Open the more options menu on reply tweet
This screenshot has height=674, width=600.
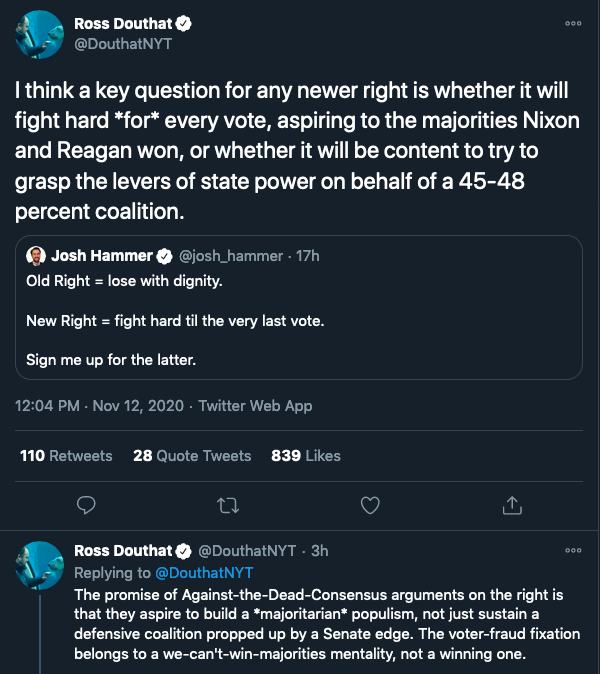573,551
